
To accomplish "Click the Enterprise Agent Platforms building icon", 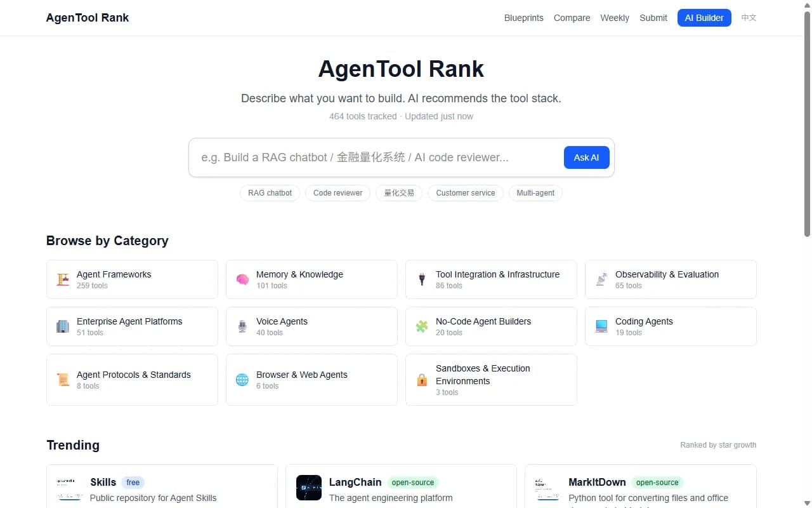I will (63, 326).
